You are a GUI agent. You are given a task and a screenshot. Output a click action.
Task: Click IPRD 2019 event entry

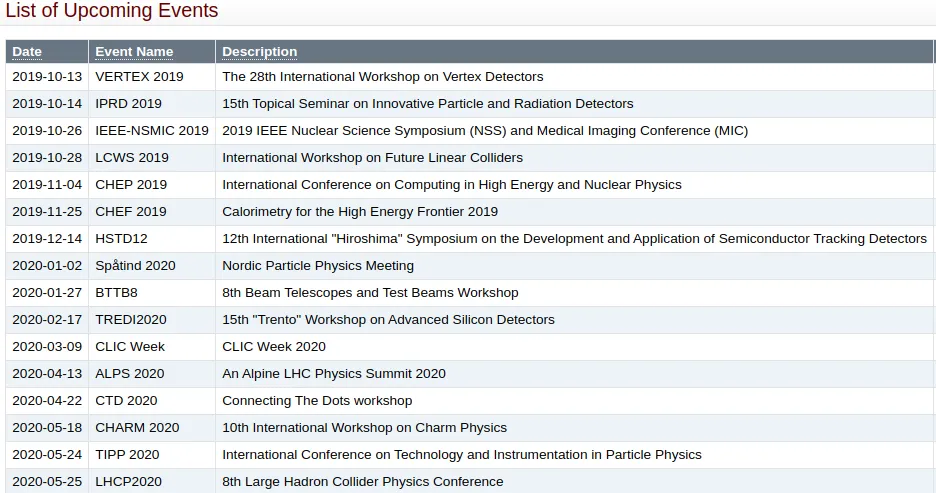(x=128, y=103)
